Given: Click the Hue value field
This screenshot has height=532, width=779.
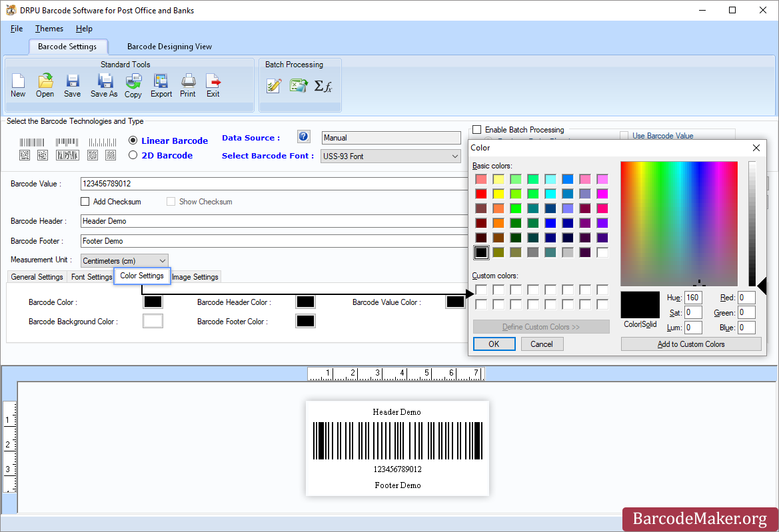Looking at the screenshot, I should (x=693, y=298).
